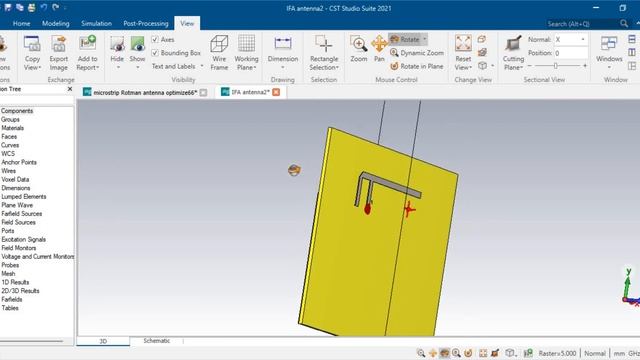Select Farfields in navigation tree
The height and width of the screenshot is (360, 640).
11,299
